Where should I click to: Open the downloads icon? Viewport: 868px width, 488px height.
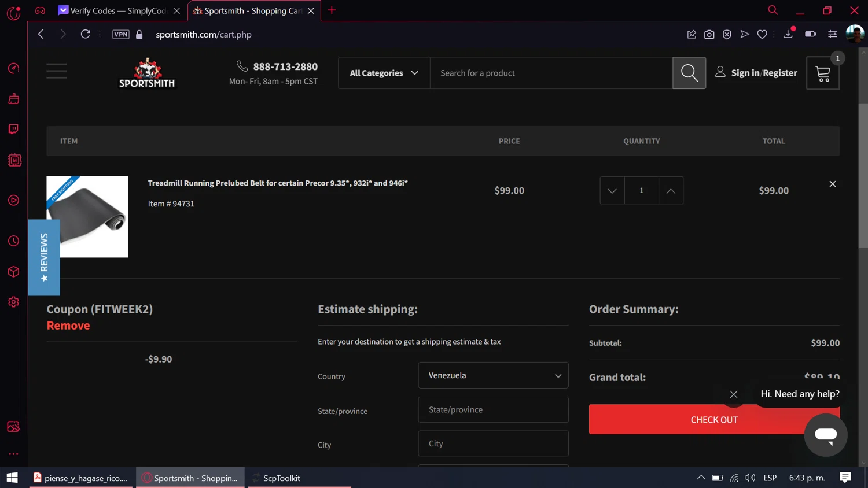[x=788, y=34]
